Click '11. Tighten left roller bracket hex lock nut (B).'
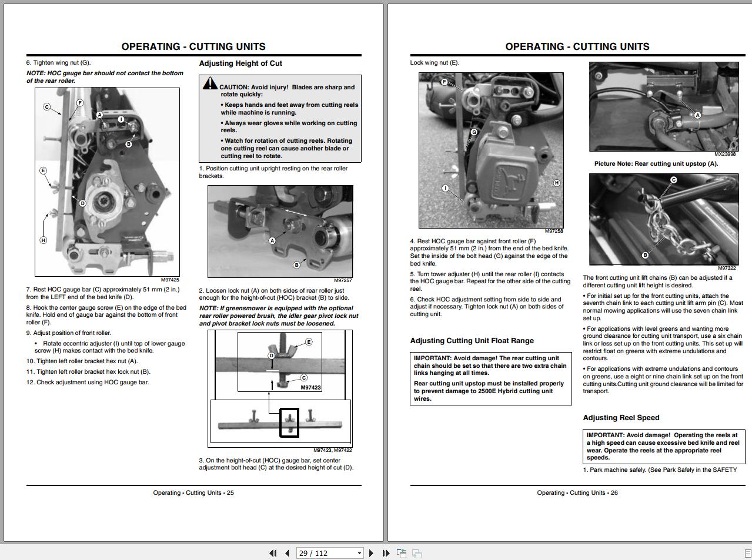The height and width of the screenshot is (560, 752). tap(88, 372)
